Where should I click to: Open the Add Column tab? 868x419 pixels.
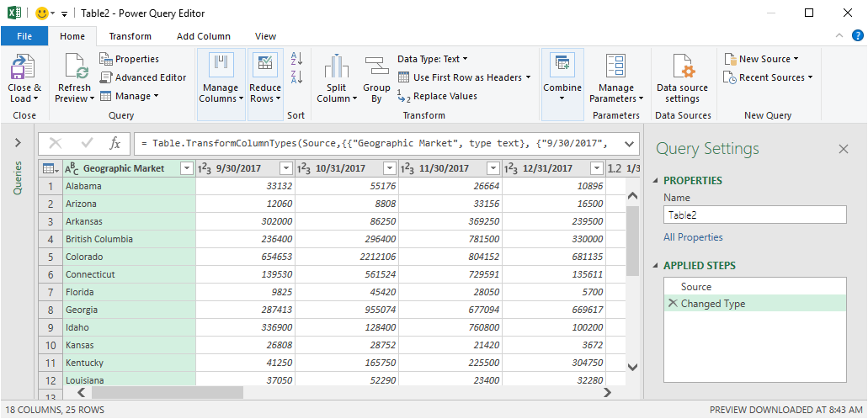(203, 36)
